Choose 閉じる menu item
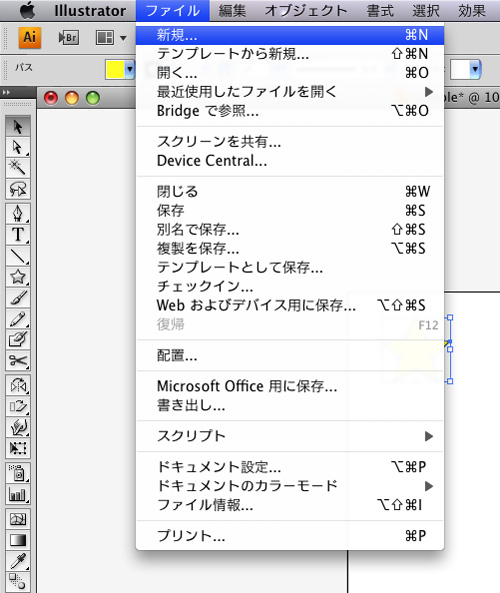Screen dimensions: 500x593 click(x=290, y=191)
